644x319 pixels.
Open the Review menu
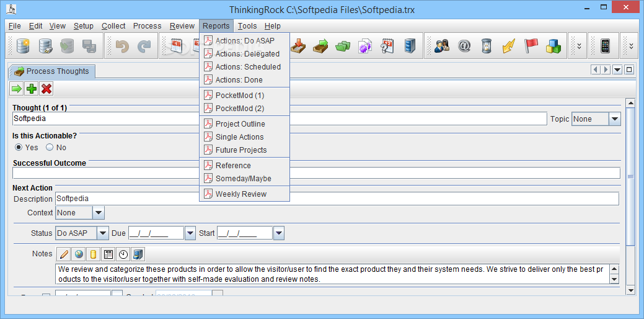[182, 26]
